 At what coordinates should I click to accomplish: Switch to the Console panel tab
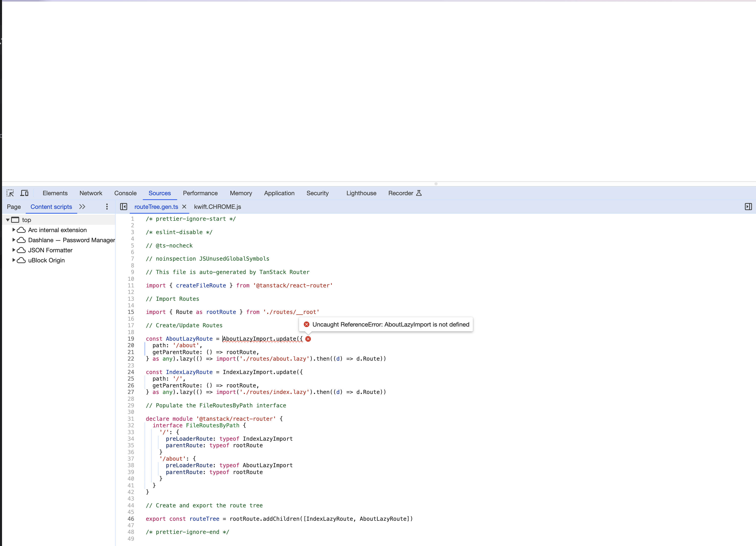click(125, 193)
